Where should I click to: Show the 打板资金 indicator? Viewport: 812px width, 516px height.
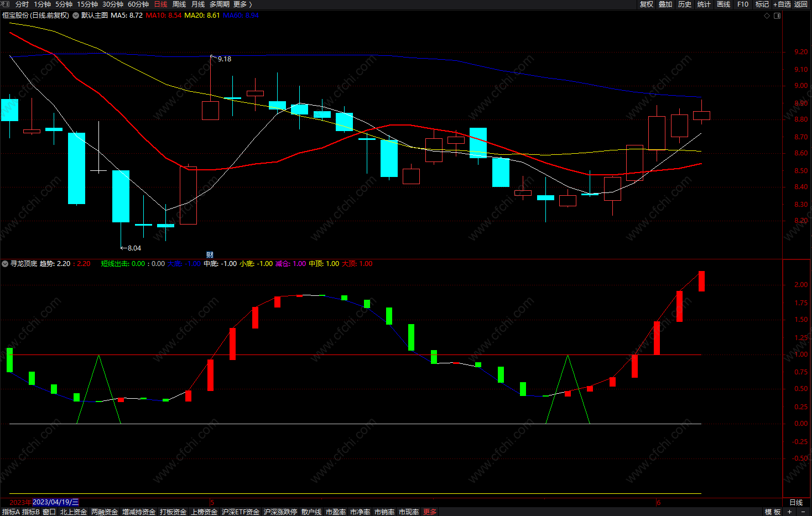(x=173, y=512)
